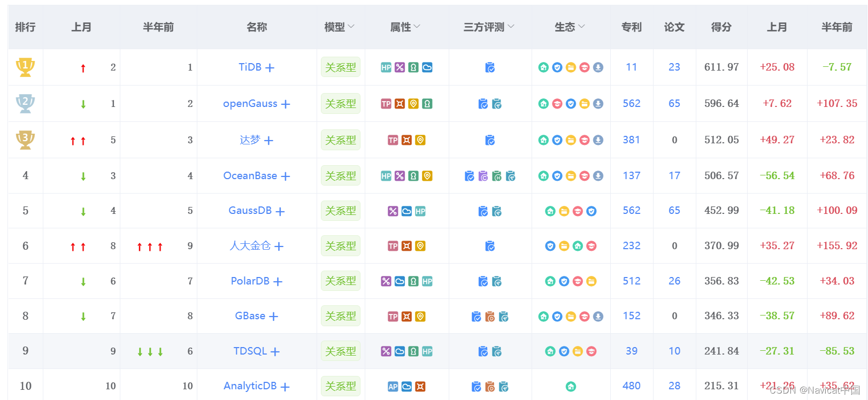Viewport: 868px width, 400px height.
Task: Open the TDSQL database link
Action: click(x=250, y=351)
